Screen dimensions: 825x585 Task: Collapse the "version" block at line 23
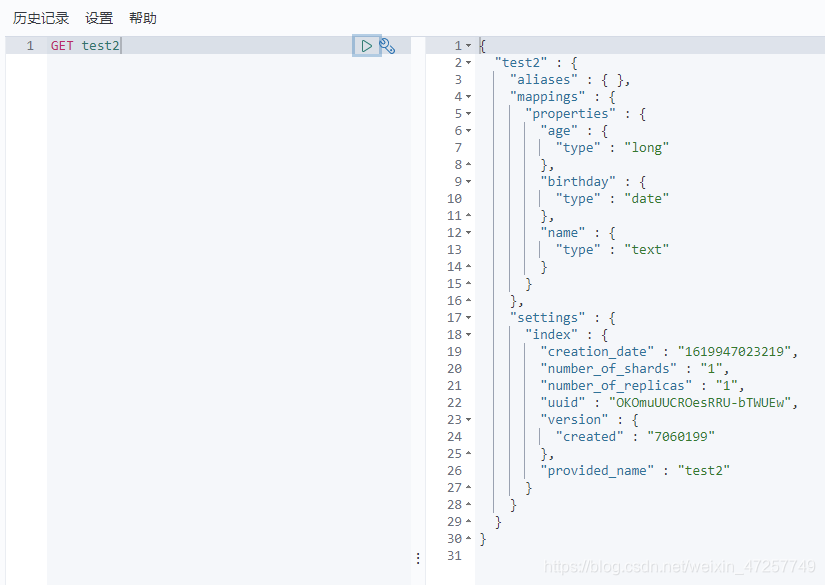pyautogui.click(x=468, y=420)
